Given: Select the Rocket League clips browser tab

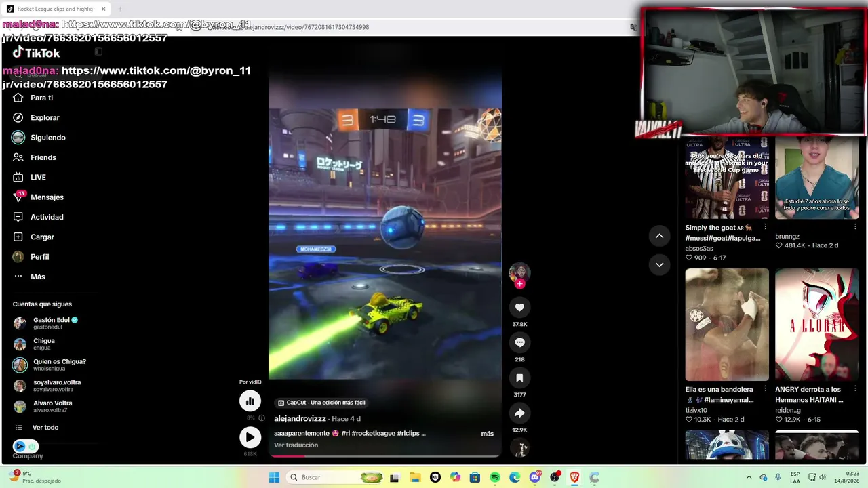Looking at the screenshot, I should click(x=54, y=9).
